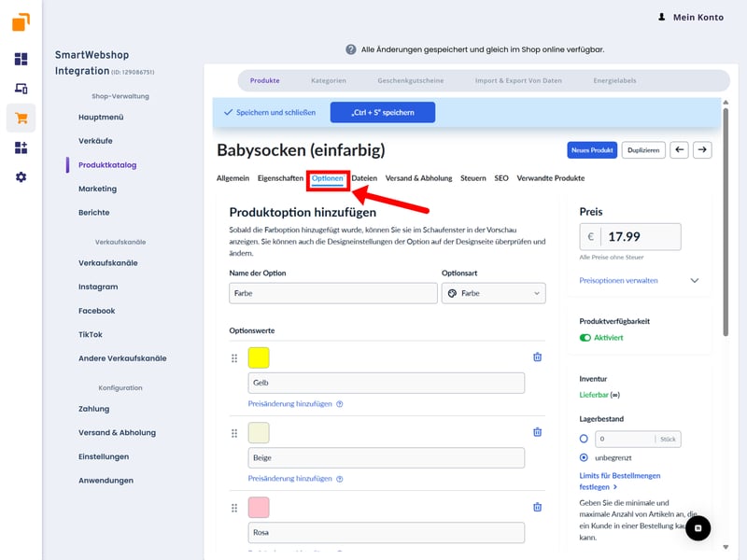
Task: Open the Preisoptionen verwalten link
Action: [618, 281]
